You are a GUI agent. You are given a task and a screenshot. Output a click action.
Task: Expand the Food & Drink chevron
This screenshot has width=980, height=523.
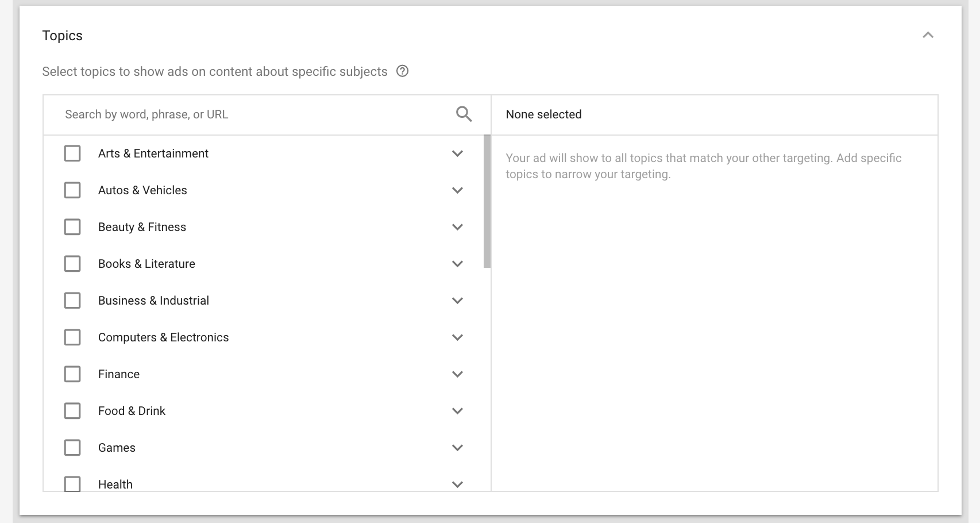(x=457, y=411)
